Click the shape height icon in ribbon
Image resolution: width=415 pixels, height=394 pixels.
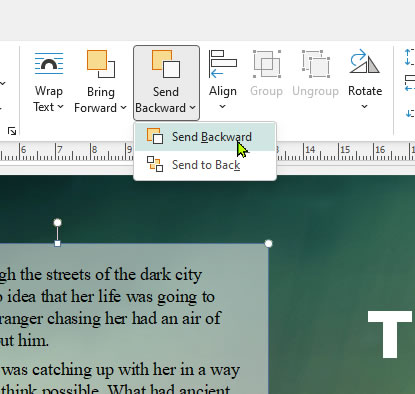[410, 57]
